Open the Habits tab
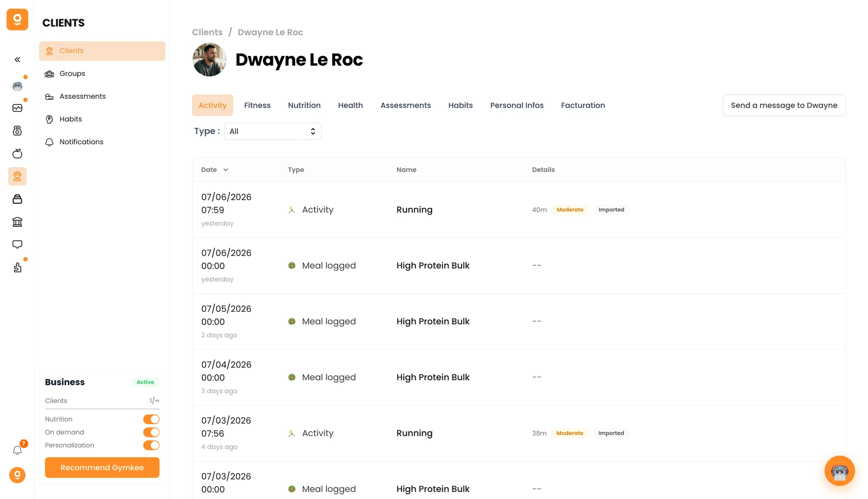The width and height of the screenshot is (868, 499). pos(461,105)
